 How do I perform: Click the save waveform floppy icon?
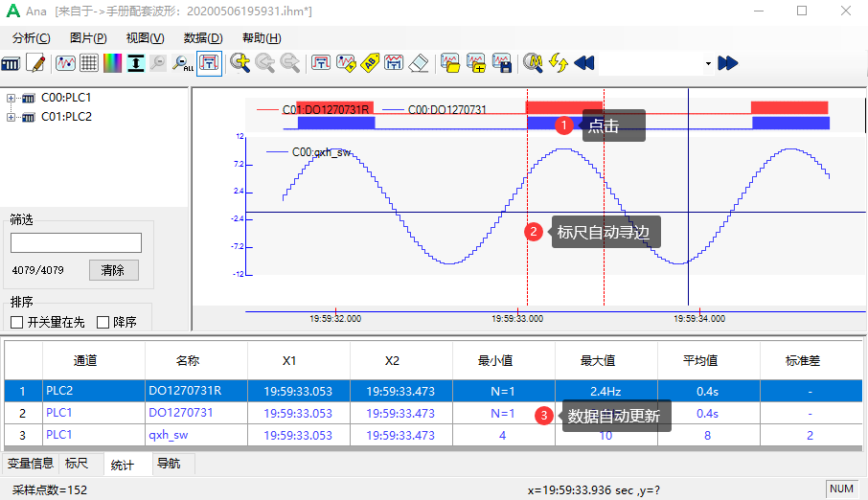(501, 63)
